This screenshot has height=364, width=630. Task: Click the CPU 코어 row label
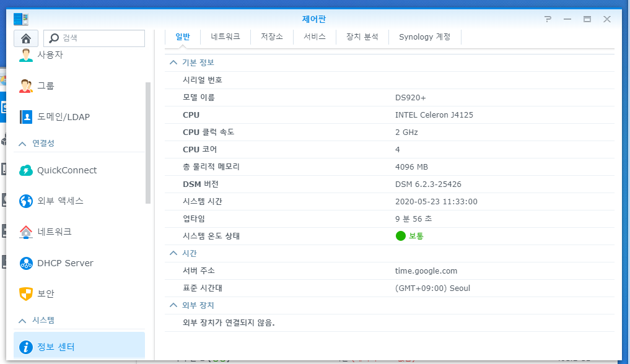199,150
